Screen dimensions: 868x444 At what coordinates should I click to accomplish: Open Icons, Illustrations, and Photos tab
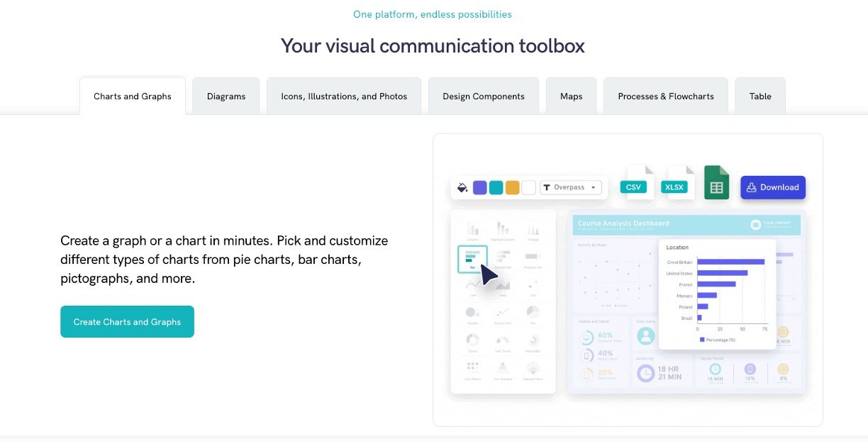pos(344,96)
